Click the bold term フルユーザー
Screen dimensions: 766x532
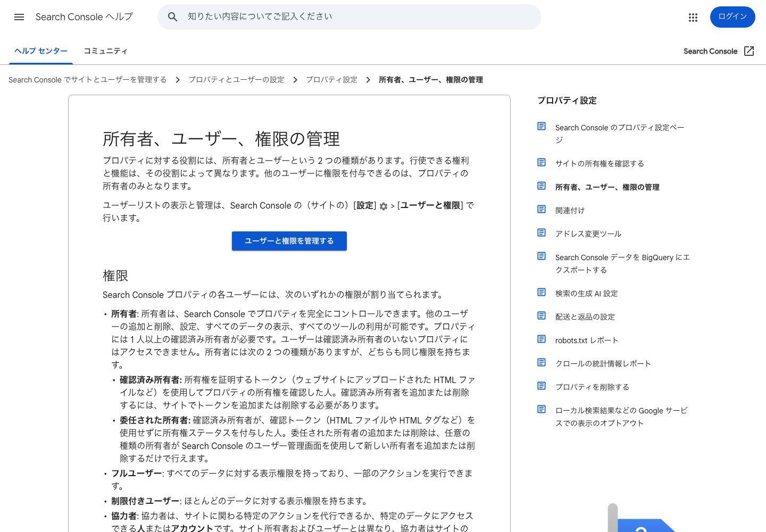pyautogui.click(x=137, y=473)
